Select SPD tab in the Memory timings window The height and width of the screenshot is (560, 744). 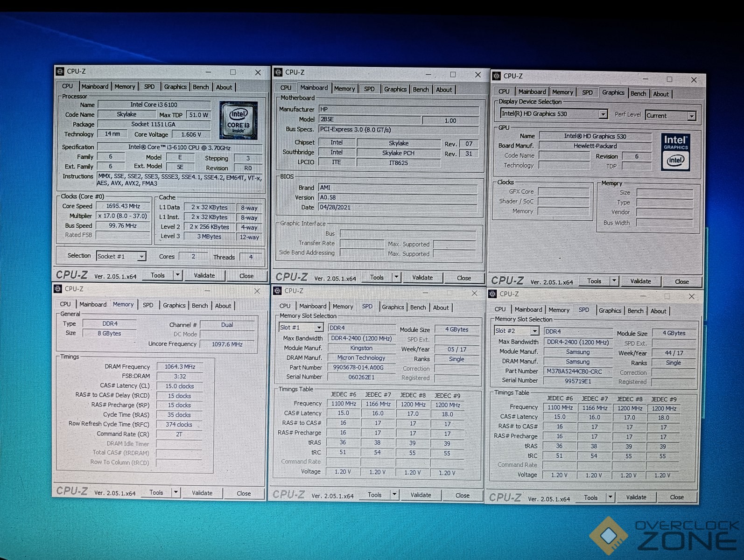148,305
